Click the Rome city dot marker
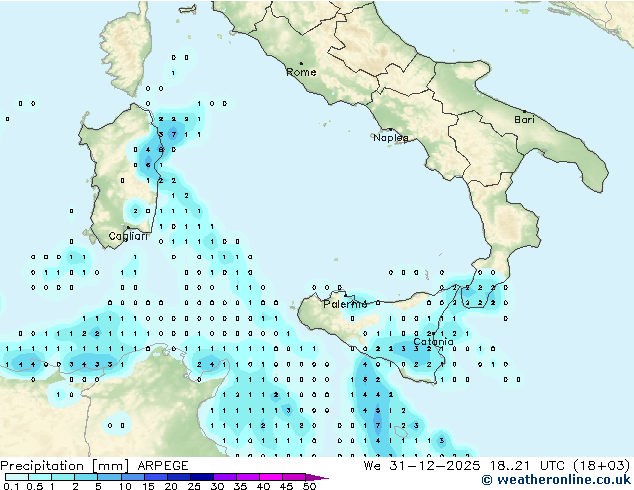This screenshot has width=634, height=490. pos(301,63)
